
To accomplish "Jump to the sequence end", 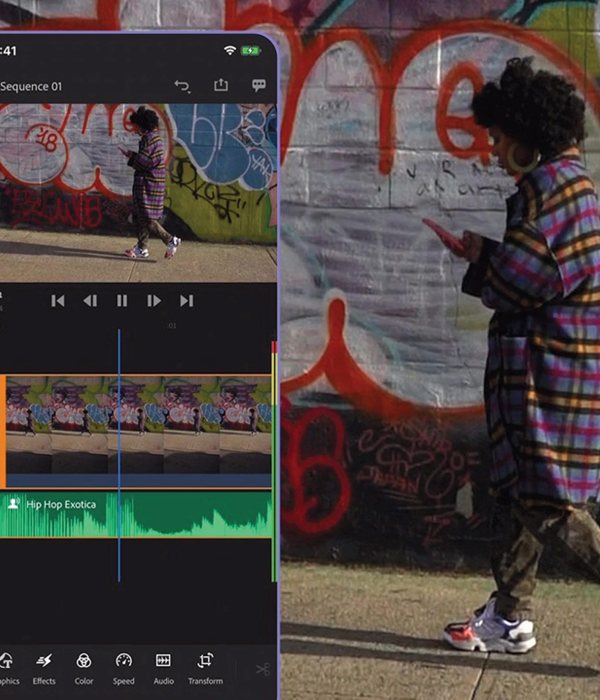I will pyautogui.click(x=186, y=301).
